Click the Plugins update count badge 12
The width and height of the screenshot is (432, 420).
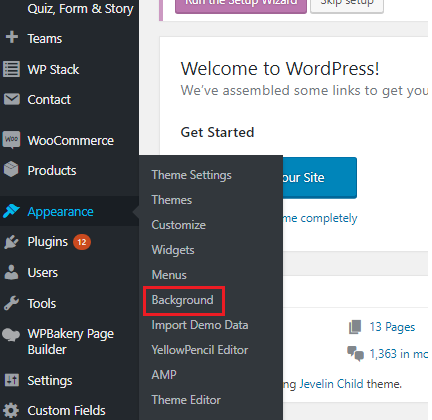(x=82, y=242)
